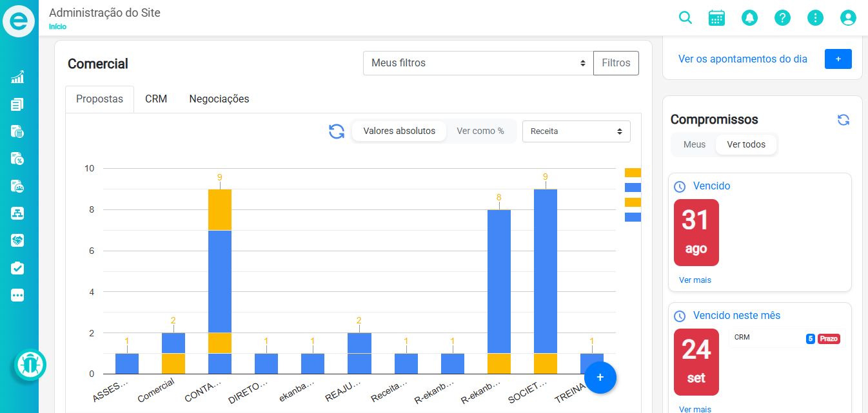Click the SOCIET... bar totaling 9
Screen dimensions: 868x413
tap(546, 282)
